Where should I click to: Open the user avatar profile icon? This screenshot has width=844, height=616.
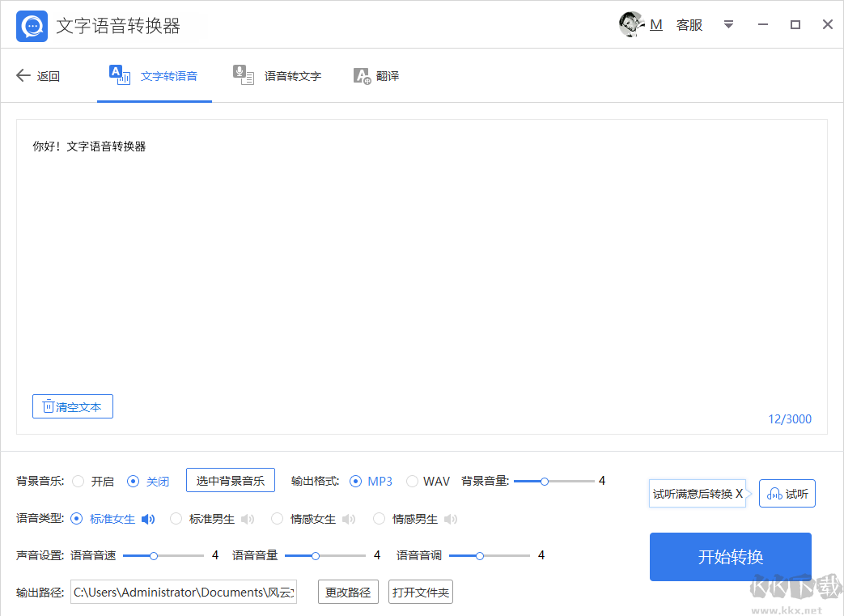coord(631,24)
